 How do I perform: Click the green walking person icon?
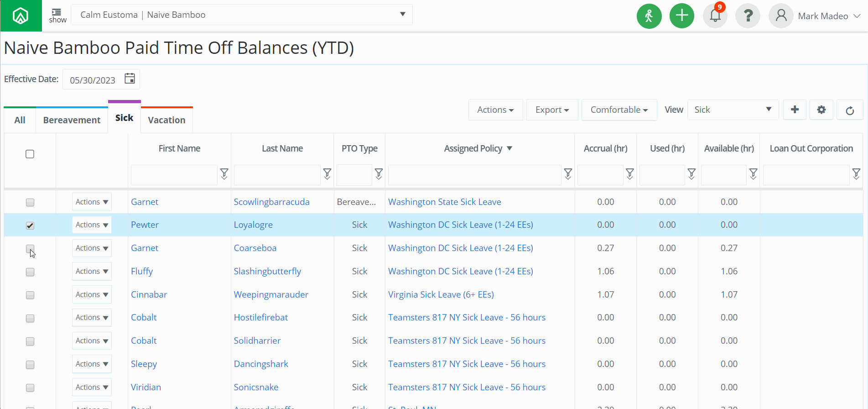[649, 16]
